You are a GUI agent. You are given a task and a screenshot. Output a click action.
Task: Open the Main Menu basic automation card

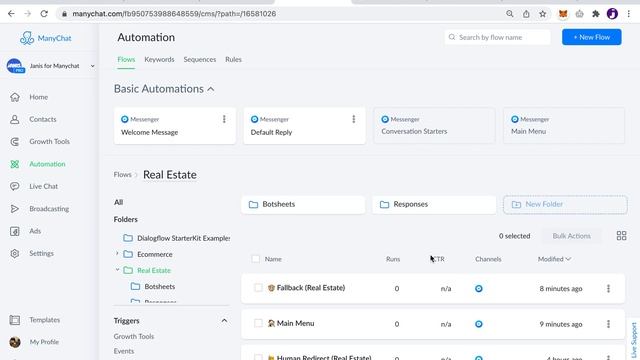[x=564, y=125]
